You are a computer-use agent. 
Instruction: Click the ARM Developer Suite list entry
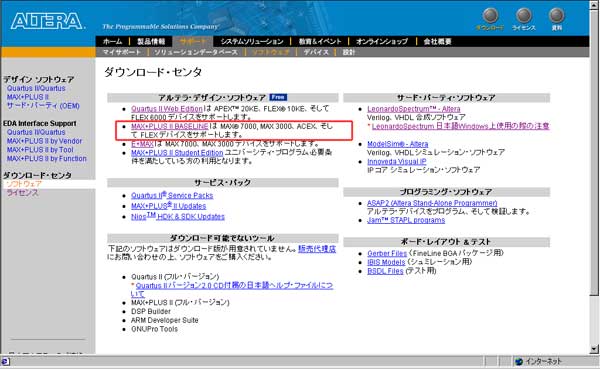point(165,320)
